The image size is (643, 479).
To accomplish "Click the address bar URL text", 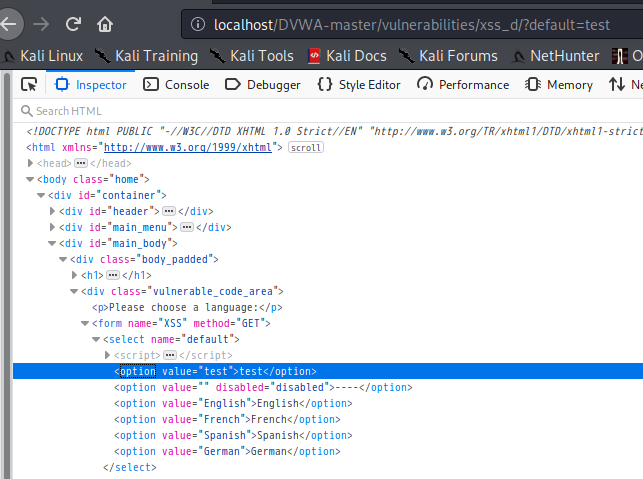I will 412,25.
